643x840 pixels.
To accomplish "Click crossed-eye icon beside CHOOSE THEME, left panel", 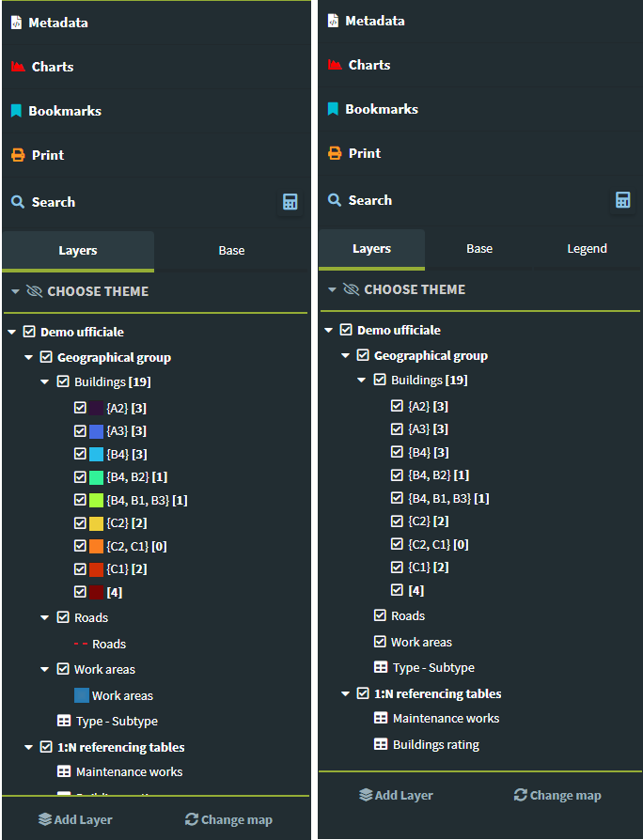I will click(x=34, y=291).
